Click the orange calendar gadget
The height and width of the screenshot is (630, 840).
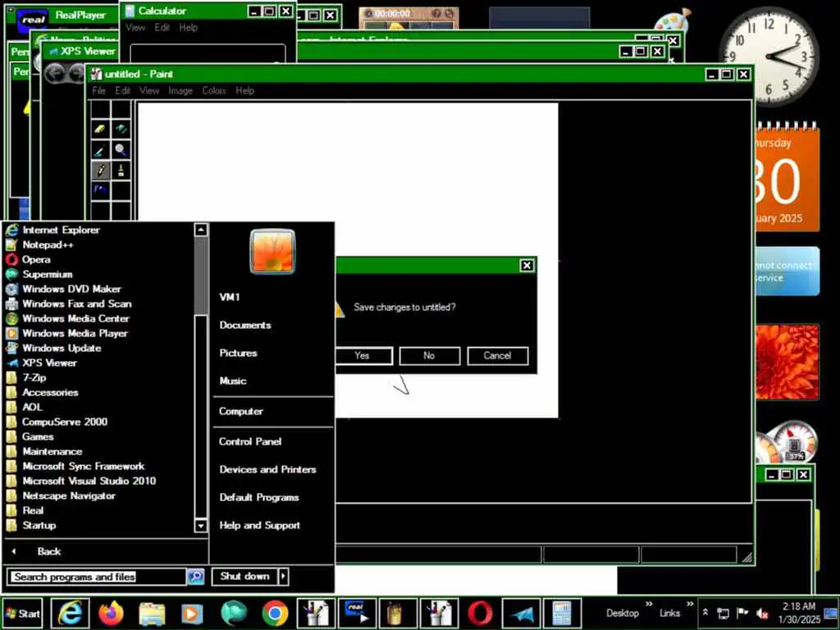[787, 177]
